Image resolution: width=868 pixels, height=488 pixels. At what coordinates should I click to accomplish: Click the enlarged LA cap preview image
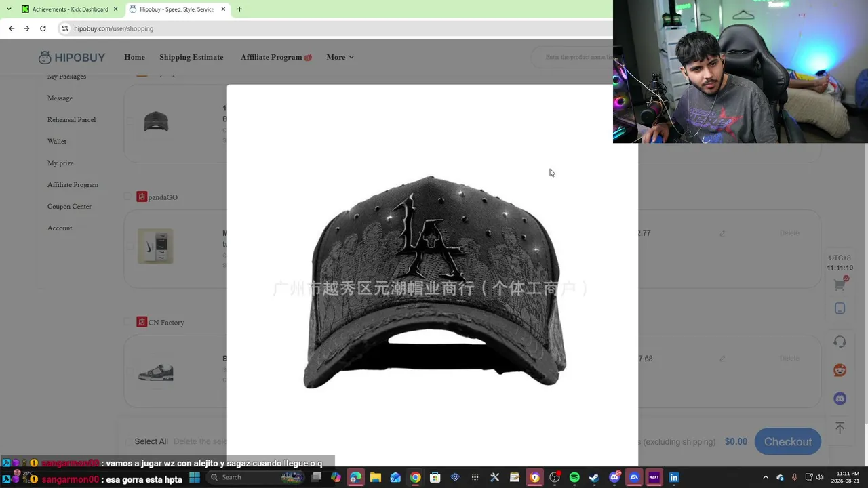click(x=434, y=282)
